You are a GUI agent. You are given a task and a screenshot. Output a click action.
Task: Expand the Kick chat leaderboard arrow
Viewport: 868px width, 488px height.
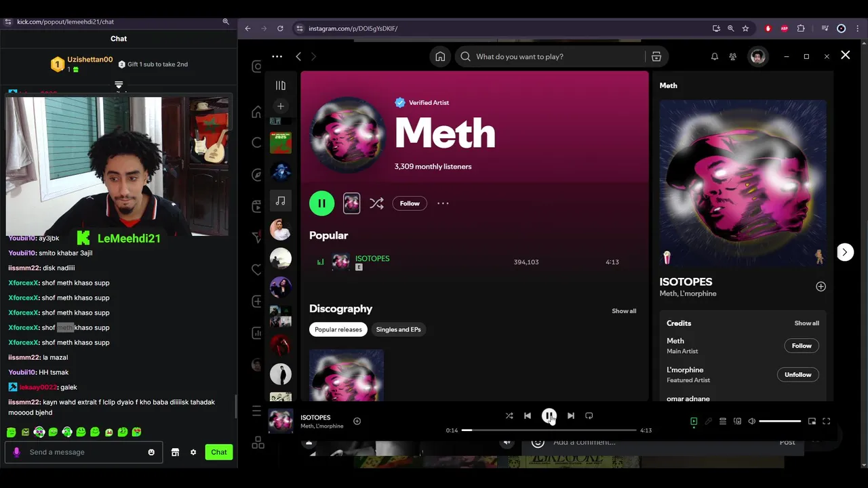click(119, 85)
